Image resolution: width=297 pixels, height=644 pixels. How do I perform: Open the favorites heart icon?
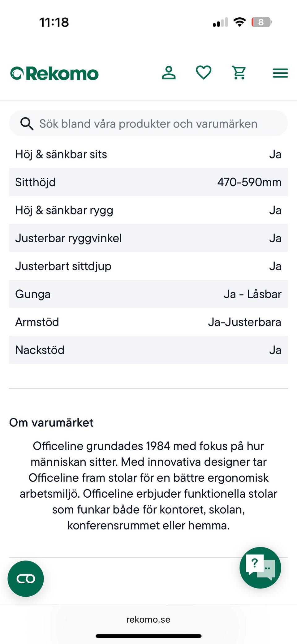tap(204, 73)
